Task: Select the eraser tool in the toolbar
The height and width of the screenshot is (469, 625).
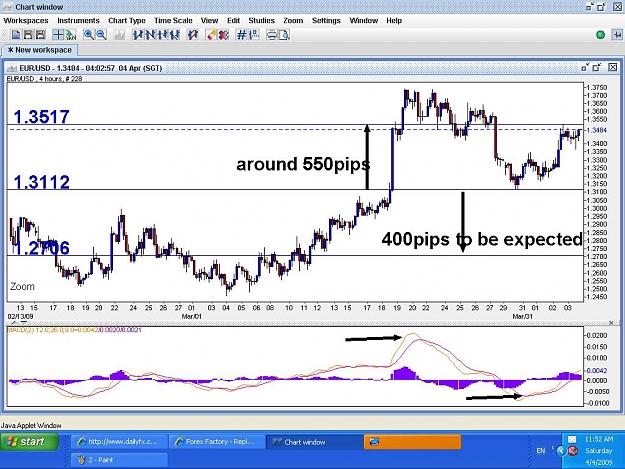Action: 211,35
